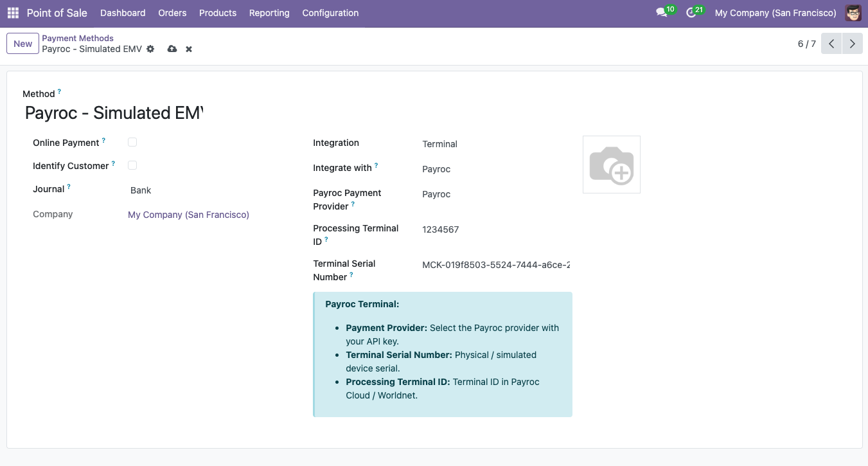Go to the previous record arrow
868x466 pixels.
pos(831,44)
